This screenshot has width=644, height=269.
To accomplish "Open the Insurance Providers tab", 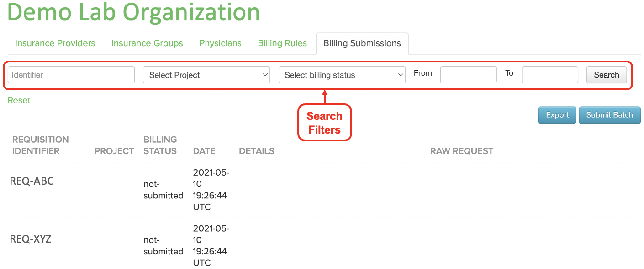I will coord(55,43).
